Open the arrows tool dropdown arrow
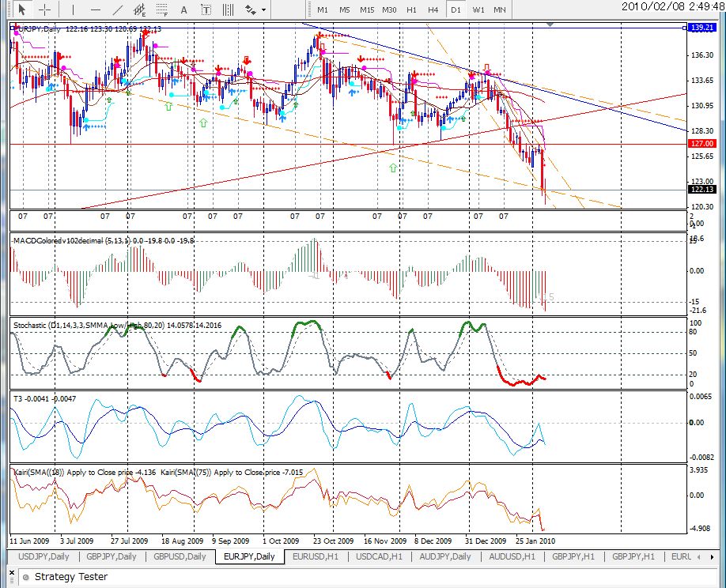The width and height of the screenshot is (726, 588). click(x=264, y=9)
